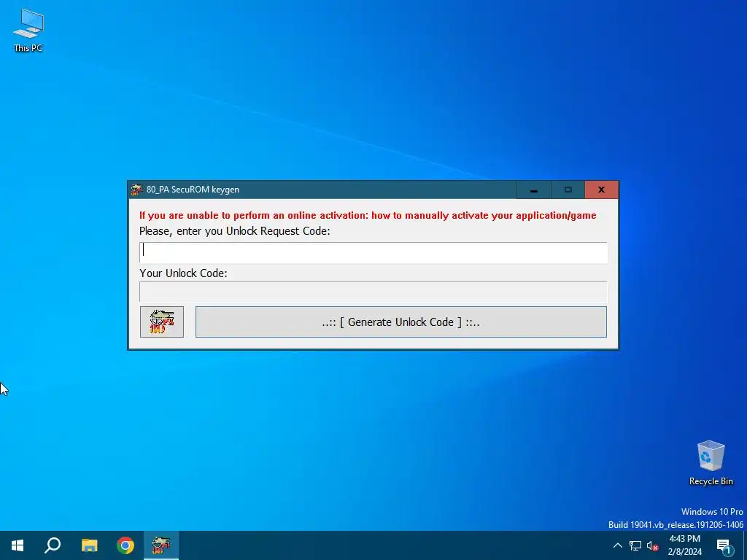Maximize the 80_PA SecuROM keygen window
This screenshot has width=747, height=560.
[568, 190]
